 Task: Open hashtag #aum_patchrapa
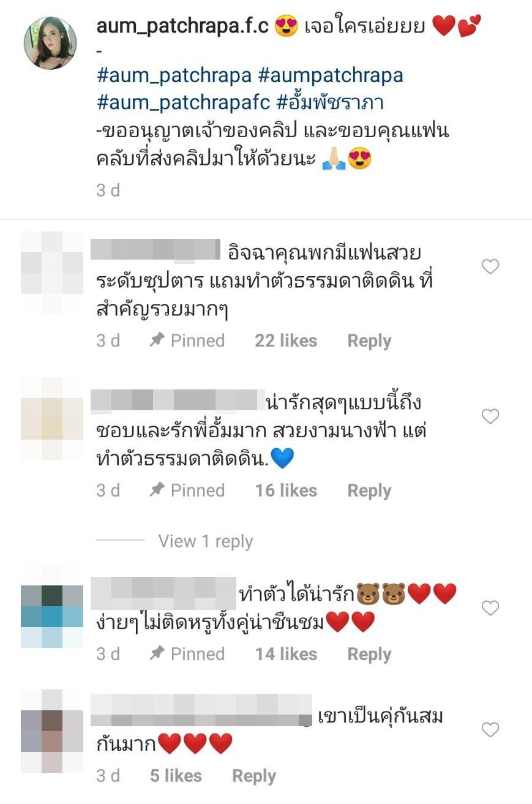click(174, 76)
